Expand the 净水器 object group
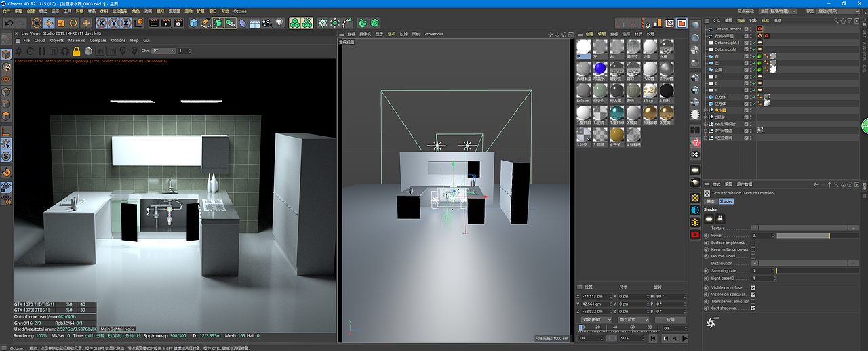 point(707,110)
